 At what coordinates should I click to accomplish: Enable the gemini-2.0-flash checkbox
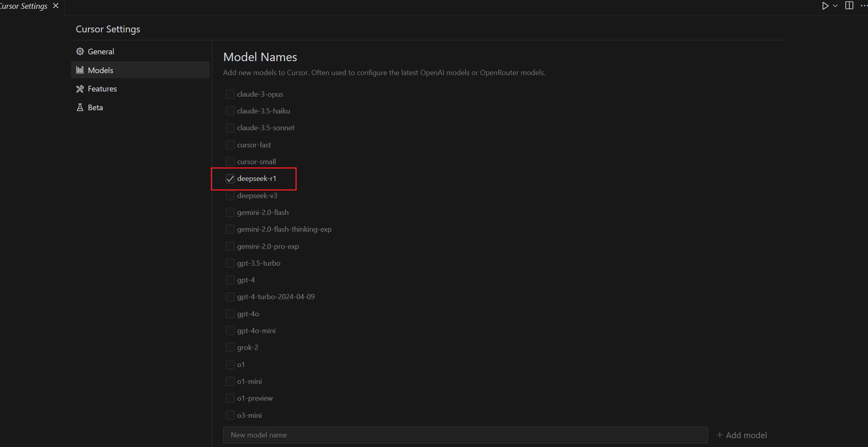[230, 212]
